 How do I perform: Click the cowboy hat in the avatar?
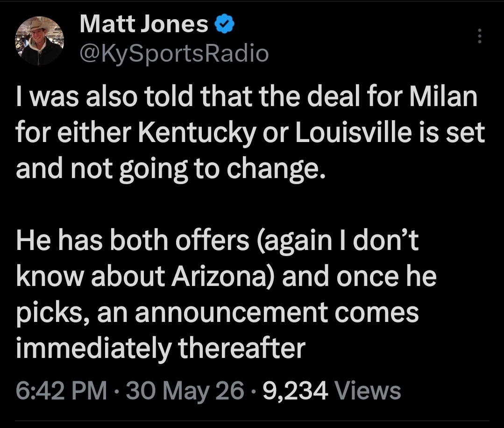39,25
